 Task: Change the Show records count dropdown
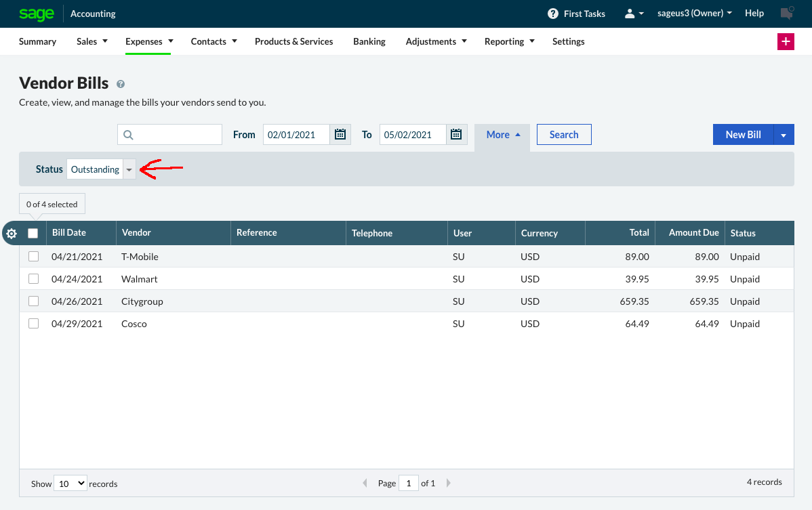pyautogui.click(x=70, y=483)
